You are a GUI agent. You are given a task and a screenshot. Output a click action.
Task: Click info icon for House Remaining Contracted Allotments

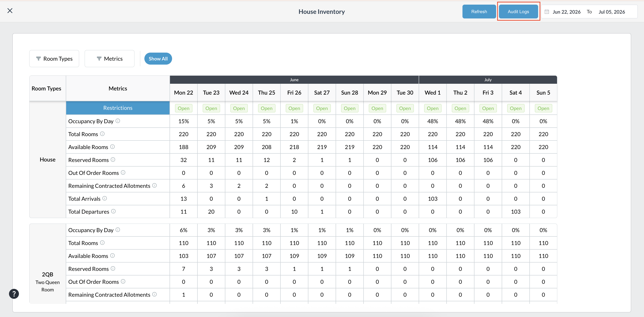[155, 185]
